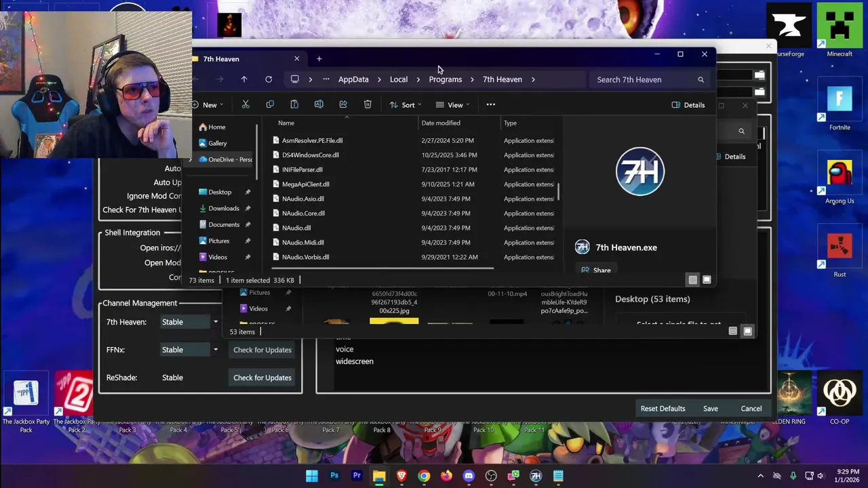Switch to details list view in status bar
This screenshot has height=488, width=868.
coord(692,280)
